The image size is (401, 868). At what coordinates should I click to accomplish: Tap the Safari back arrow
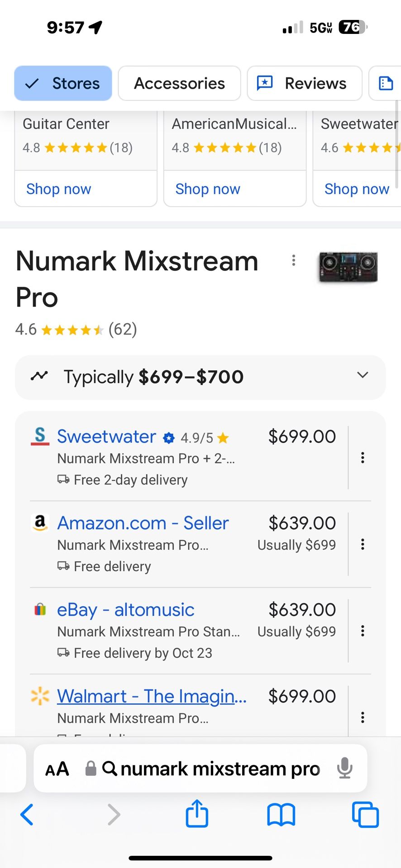[27, 815]
